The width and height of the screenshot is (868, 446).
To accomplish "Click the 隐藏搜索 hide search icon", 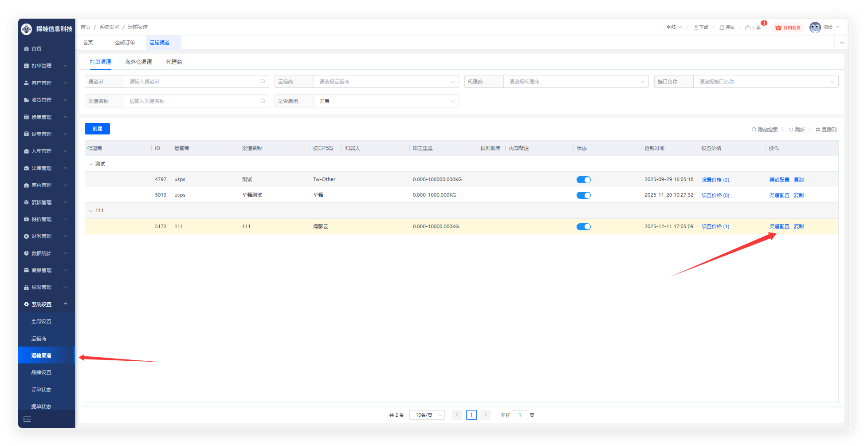I will coord(754,130).
